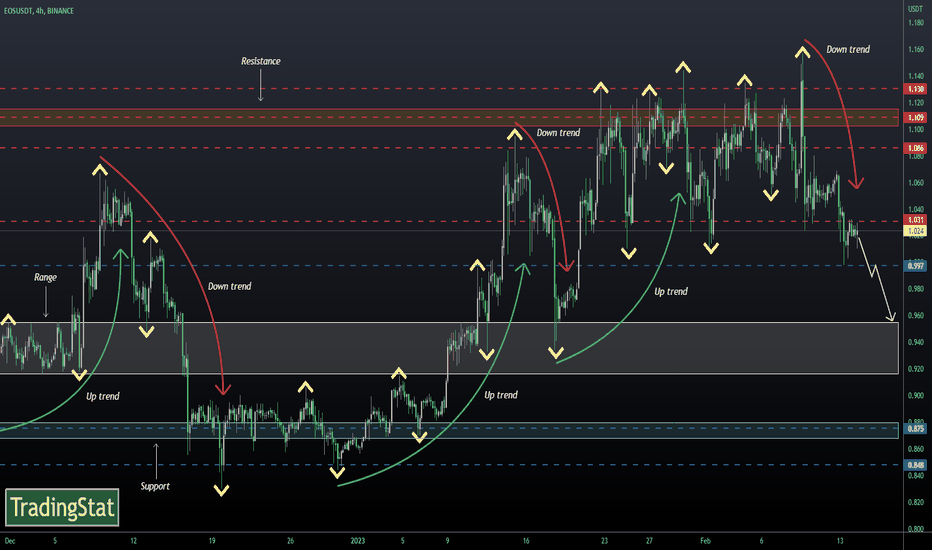Click the 27 date label on time axis
This screenshot has height=550, width=932.
click(x=649, y=541)
